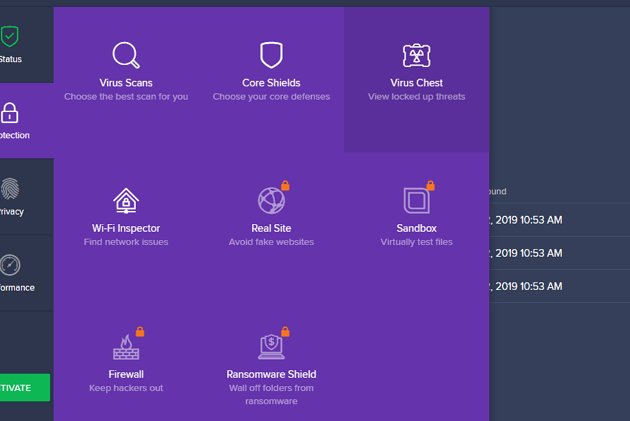Select the Core Shields title text
The width and height of the screenshot is (630, 421).
coord(271,83)
